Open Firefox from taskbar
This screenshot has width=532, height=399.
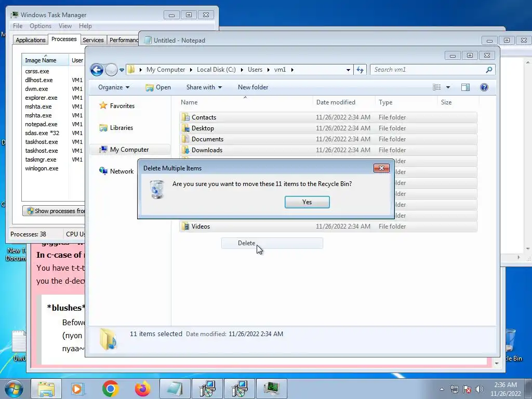pos(142,389)
